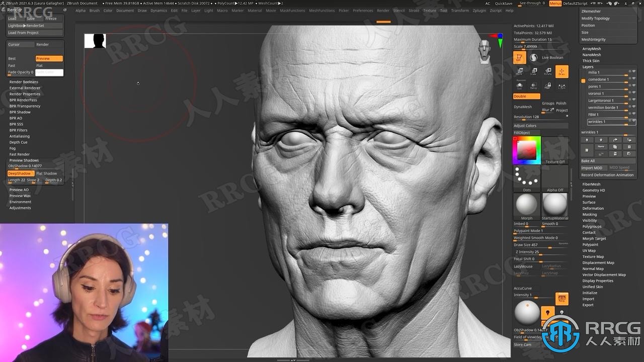Click the head orientation navigator icon
The height and width of the screenshot is (362, 644).
point(485,51)
